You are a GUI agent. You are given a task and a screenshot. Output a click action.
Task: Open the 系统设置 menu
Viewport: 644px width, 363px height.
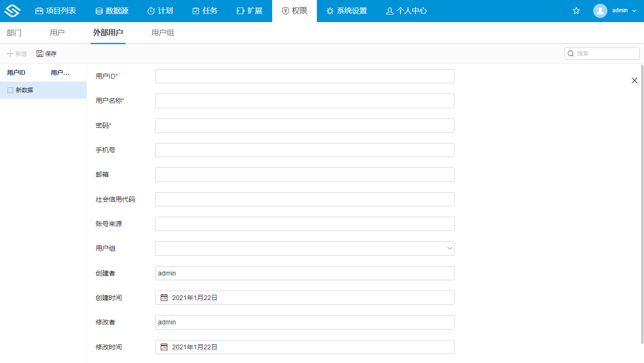coord(346,11)
